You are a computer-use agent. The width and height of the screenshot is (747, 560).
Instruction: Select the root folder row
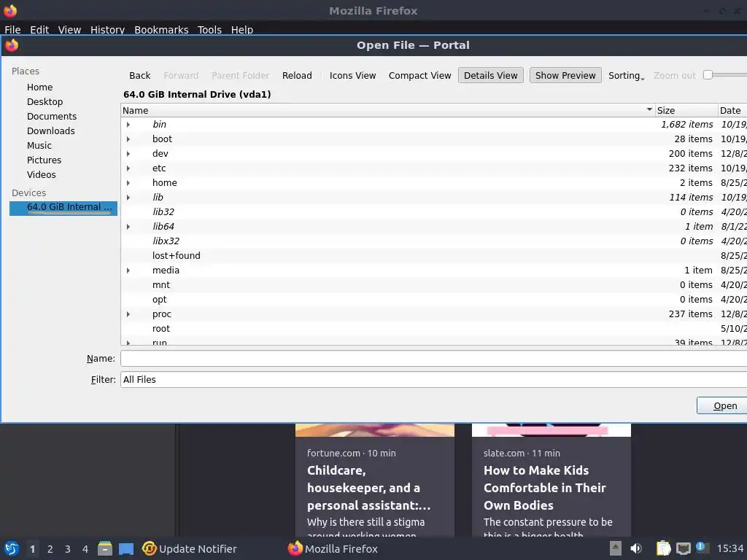[x=433, y=329]
